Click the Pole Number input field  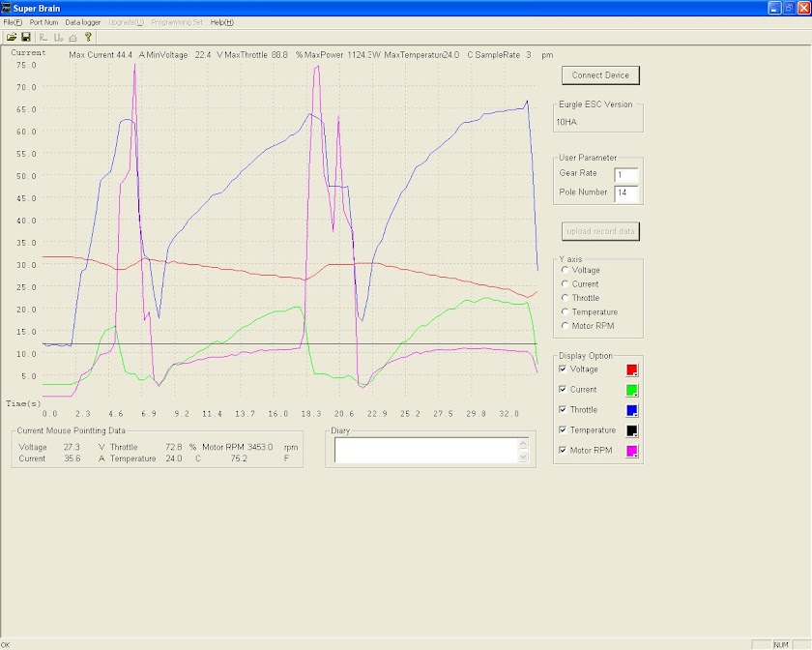click(x=626, y=192)
